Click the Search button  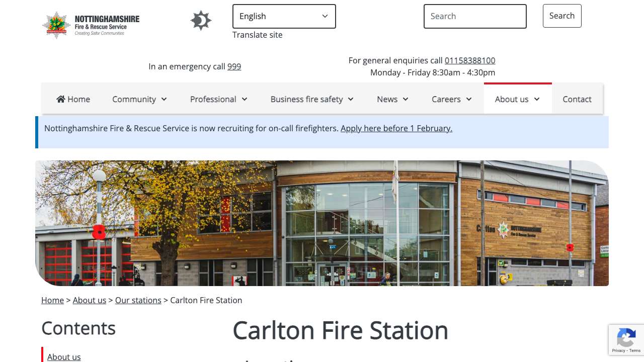[x=562, y=16]
